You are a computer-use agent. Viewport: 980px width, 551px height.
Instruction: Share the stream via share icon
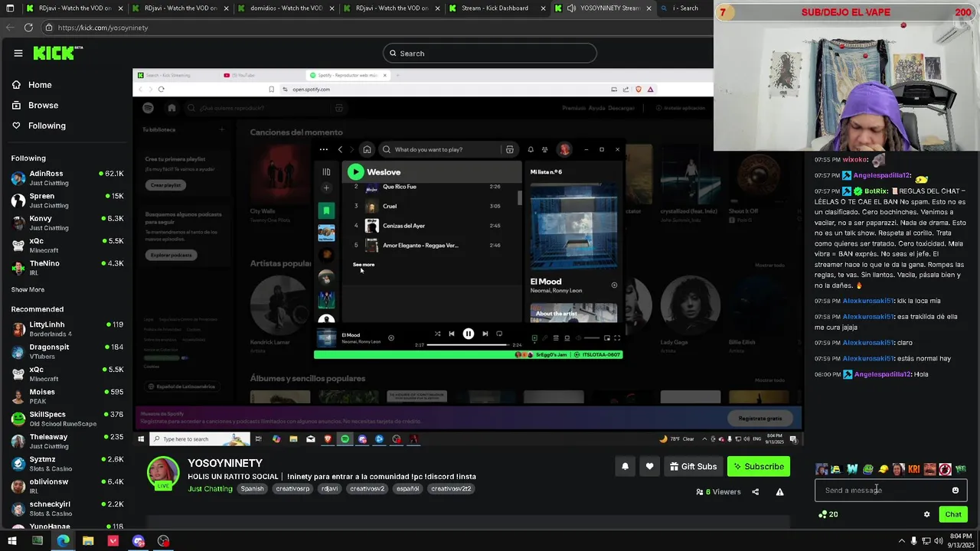(755, 492)
